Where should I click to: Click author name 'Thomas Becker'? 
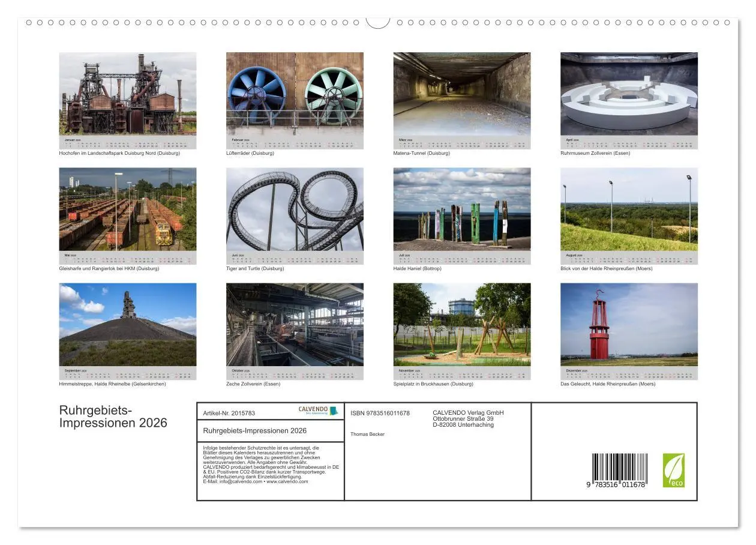point(368,434)
